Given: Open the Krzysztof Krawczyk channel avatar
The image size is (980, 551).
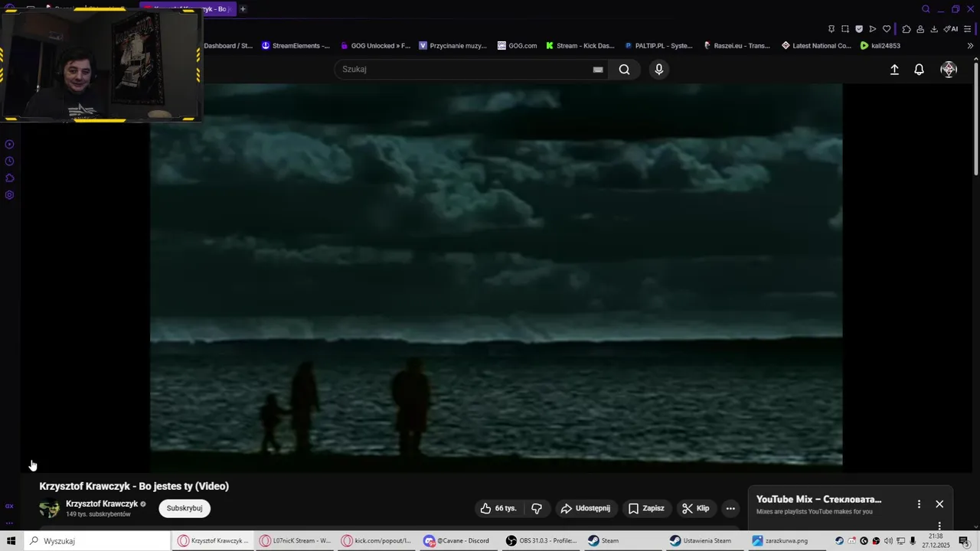Looking at the screenshot, I should [x=49, y=508].
